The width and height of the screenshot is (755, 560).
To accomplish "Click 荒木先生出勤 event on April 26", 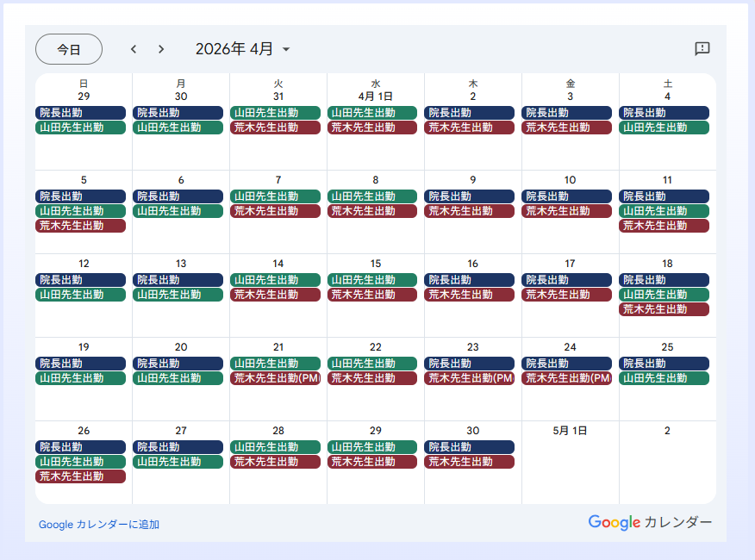I will [80, 476].
